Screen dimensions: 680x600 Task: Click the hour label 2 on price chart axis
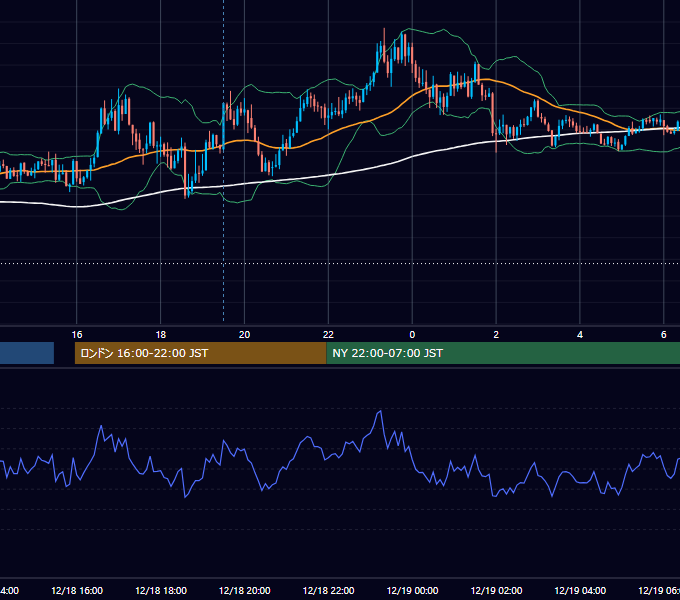[x=496, y=335]
